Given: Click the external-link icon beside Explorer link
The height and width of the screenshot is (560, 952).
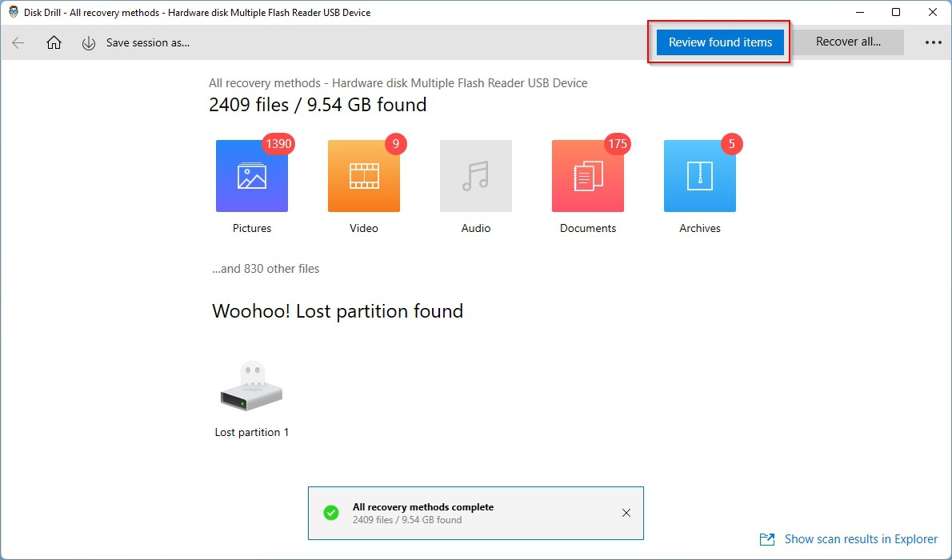Looking at the screenshot, I should click(x=767, y=539).
